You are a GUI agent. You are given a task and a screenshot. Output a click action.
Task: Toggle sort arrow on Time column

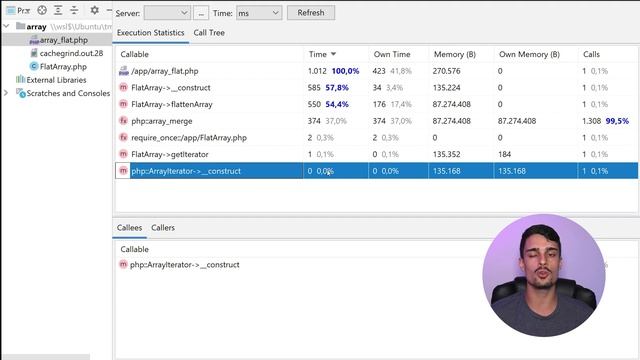pyautogui.click(x=333, y=54)
